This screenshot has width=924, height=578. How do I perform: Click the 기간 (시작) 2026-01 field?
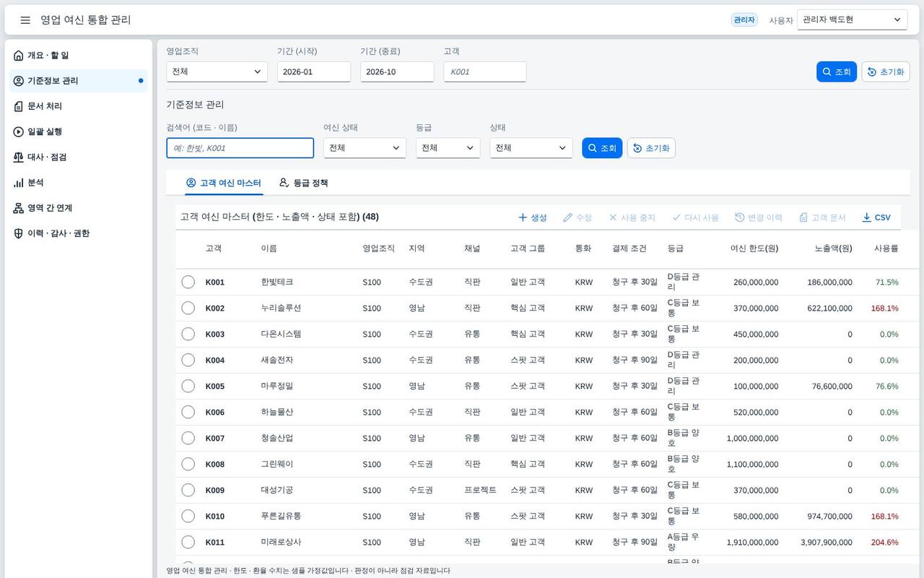coord(314,72)
